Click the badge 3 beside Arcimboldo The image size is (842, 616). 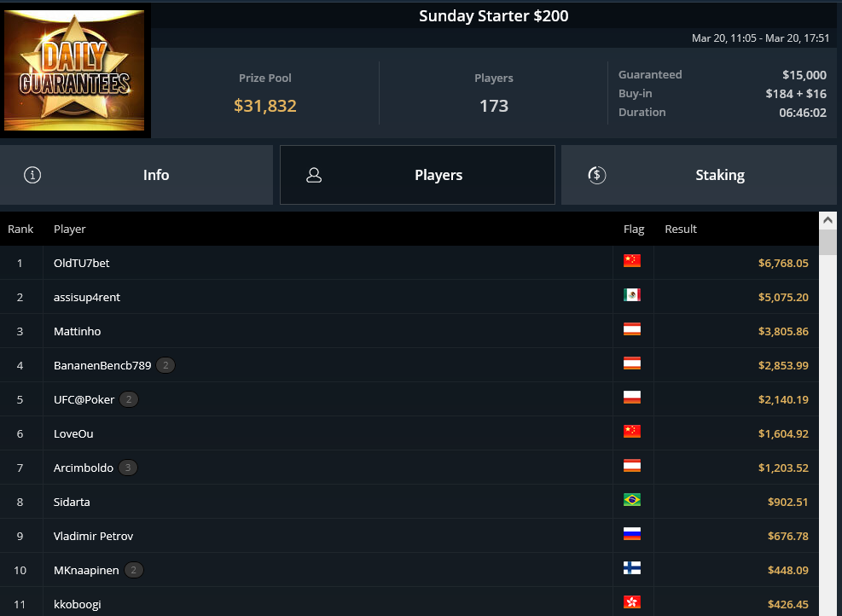click(128, 468)
